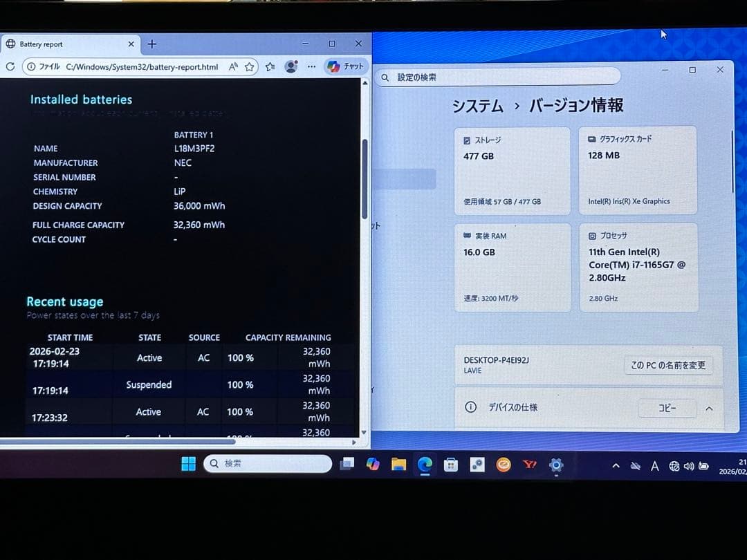Click the コピー button for device specs
This screenshot has width=747, height=560.
point(667,408)
